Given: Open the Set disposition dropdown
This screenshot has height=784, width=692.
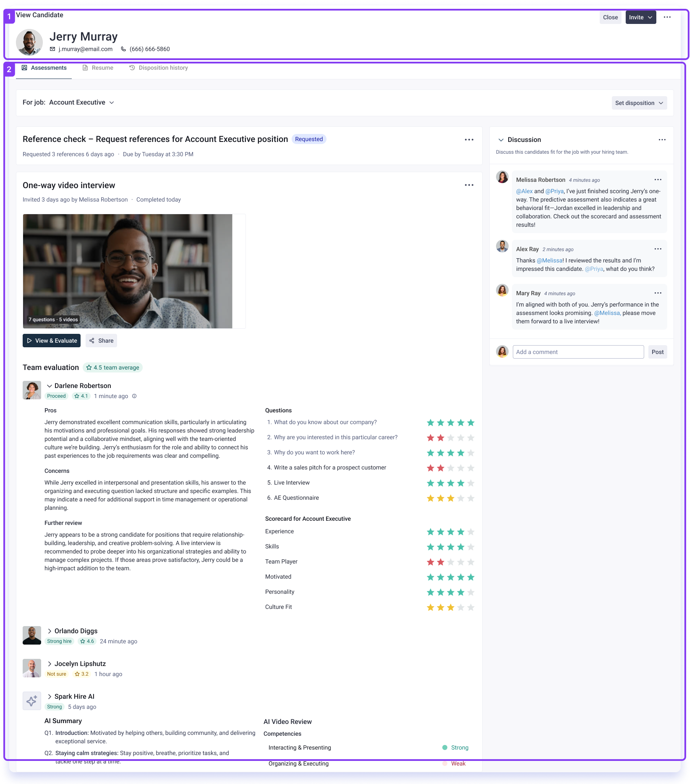Looking at the screenshot, I should pyautogui.click(x=639, y=103).
